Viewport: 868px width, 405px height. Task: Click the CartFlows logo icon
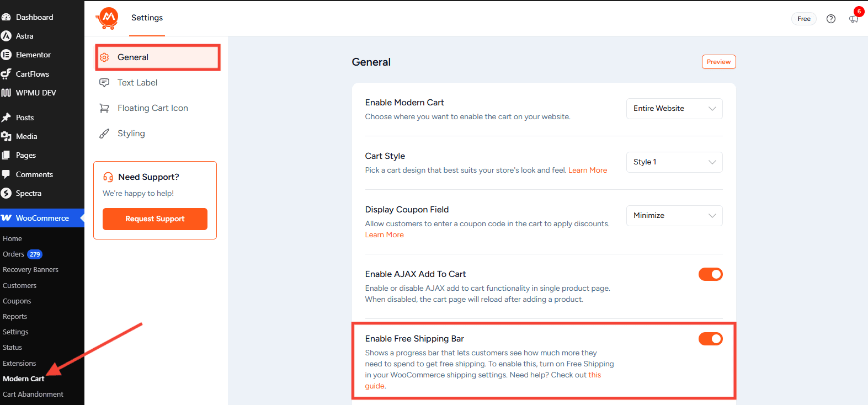pos(6,74)
